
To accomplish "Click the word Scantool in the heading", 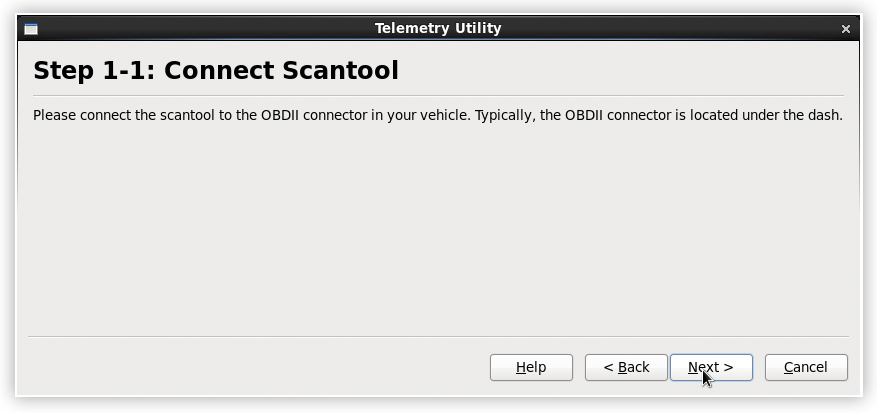I will tap(340, 71).
